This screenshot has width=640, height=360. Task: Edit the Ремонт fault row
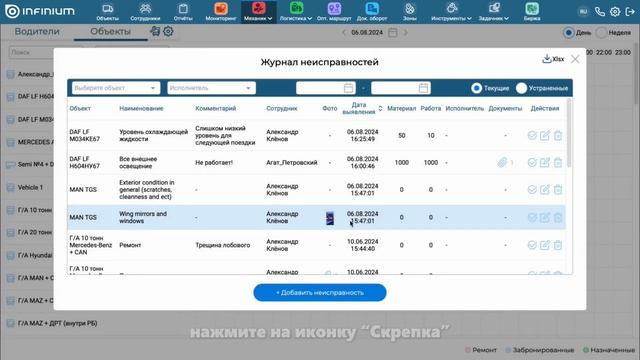click(x=545, y=245)
